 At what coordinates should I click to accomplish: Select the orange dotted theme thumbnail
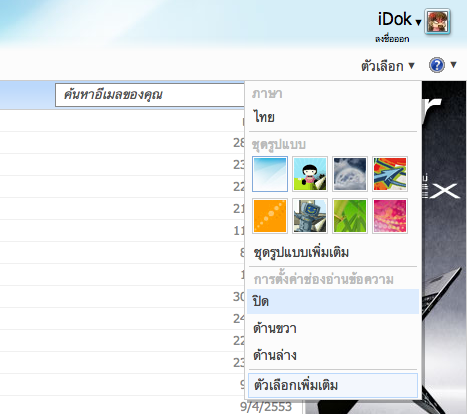click(270, 216)
